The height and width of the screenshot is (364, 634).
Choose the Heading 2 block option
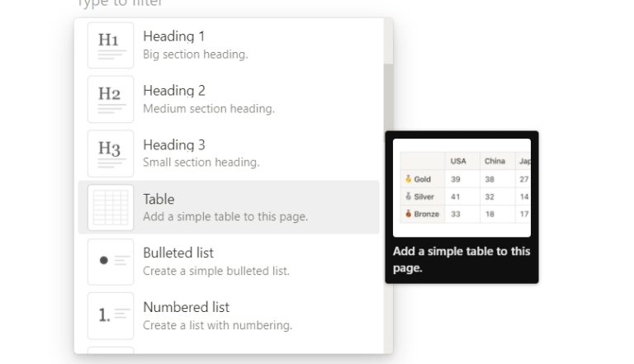pos(174,91)
